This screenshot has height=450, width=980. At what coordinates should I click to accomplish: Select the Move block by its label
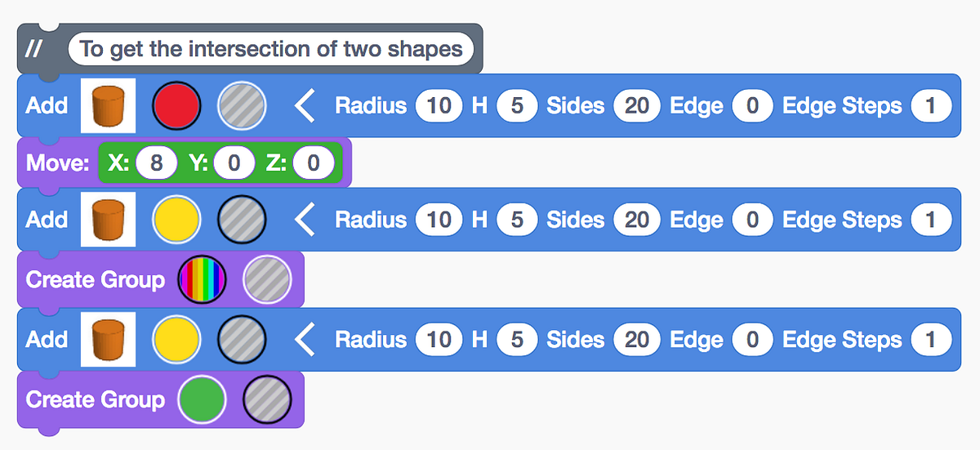(56, 164)
